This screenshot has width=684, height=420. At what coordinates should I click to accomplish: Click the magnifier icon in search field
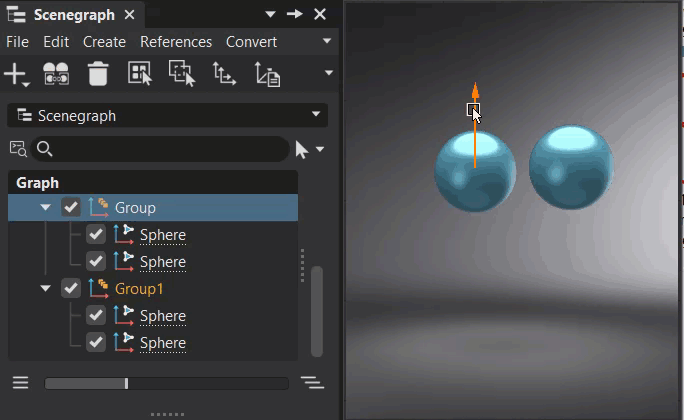(44, 149)
